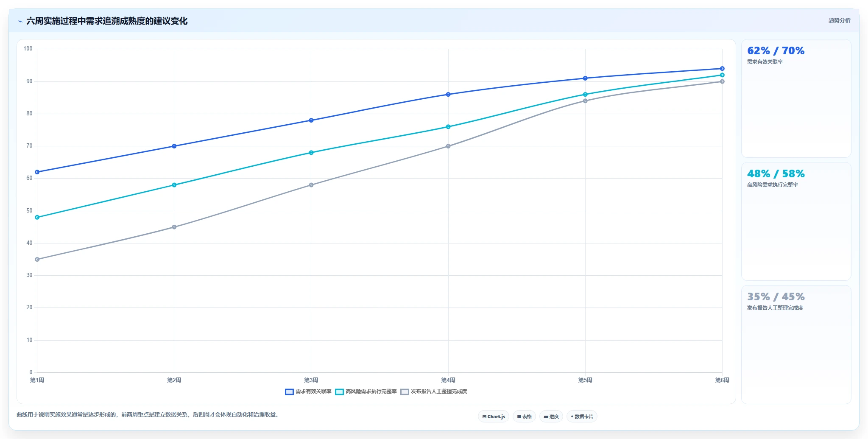The width and height of the screenshot is (868, 439).
Task: Click the blue data point at 第4周
Action: pyautogui.click(x=448, y=95)
